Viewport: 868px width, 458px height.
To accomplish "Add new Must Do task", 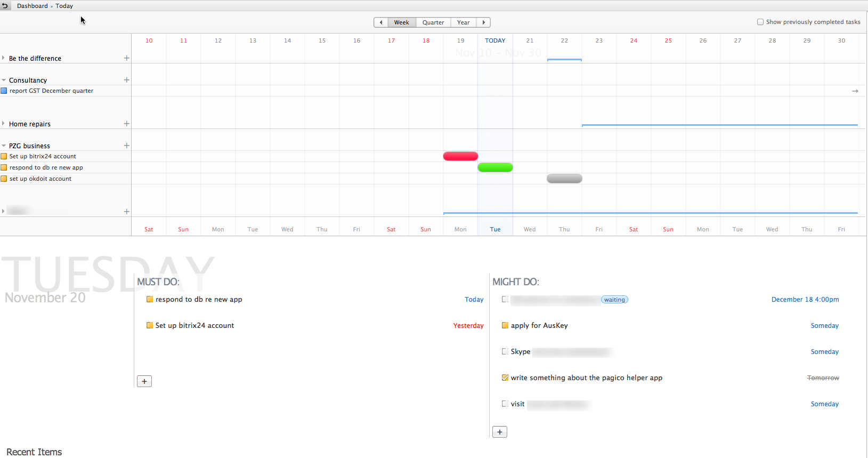I will (144, 381).
